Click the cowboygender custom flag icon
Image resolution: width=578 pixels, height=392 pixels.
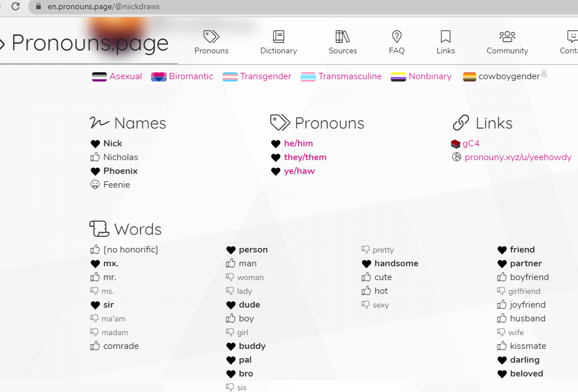[x=469, y=76]
